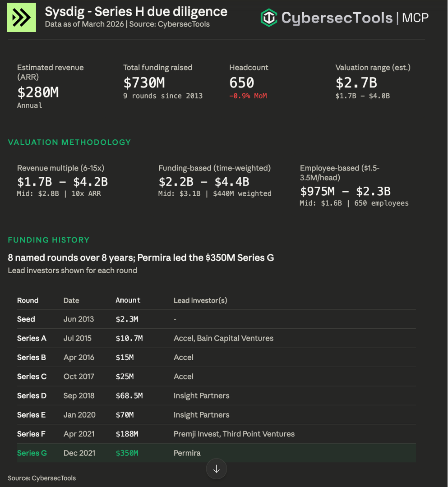Expand the circular down-arrow to show more rounds
Image resolution: width=448 pixels, height=487 pixels.
tap(217, 469)
